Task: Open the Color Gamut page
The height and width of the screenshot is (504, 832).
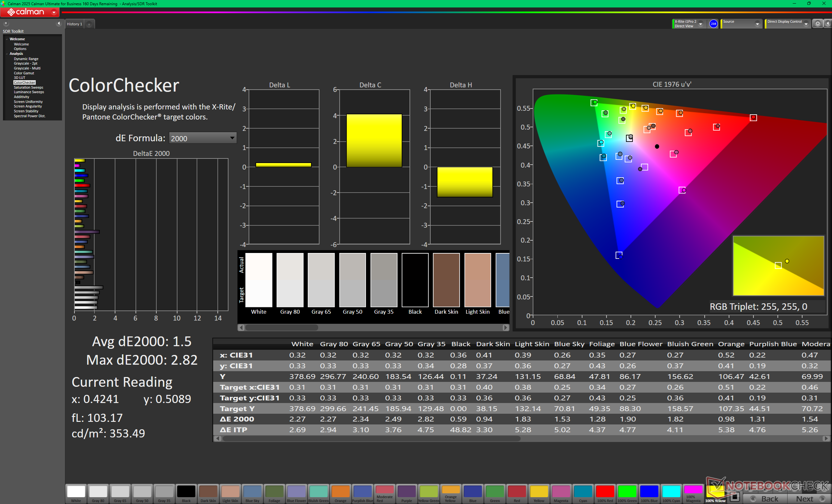Action: [x=24, y=73]
